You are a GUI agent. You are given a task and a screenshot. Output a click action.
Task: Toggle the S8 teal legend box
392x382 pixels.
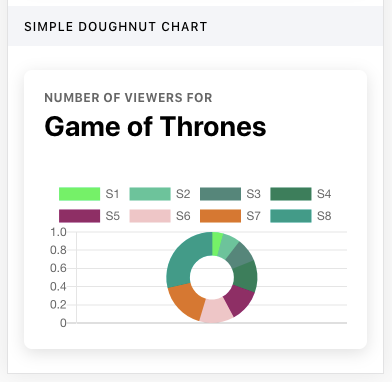[x=291, y=216]
